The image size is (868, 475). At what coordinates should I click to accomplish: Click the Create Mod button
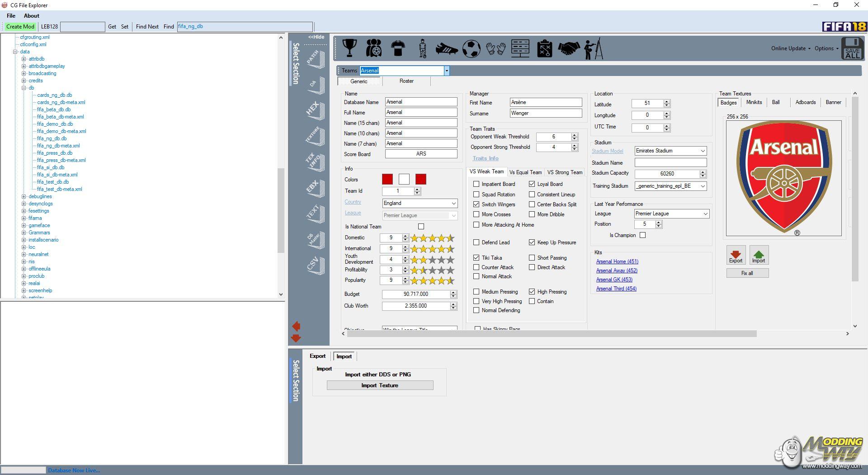[x=20, y=27]
